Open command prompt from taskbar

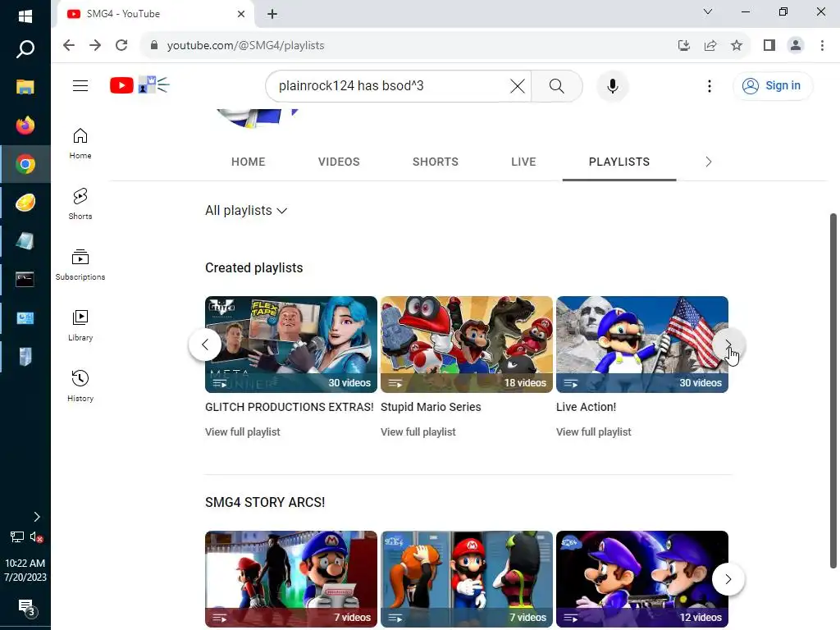[x=25, y=279]
